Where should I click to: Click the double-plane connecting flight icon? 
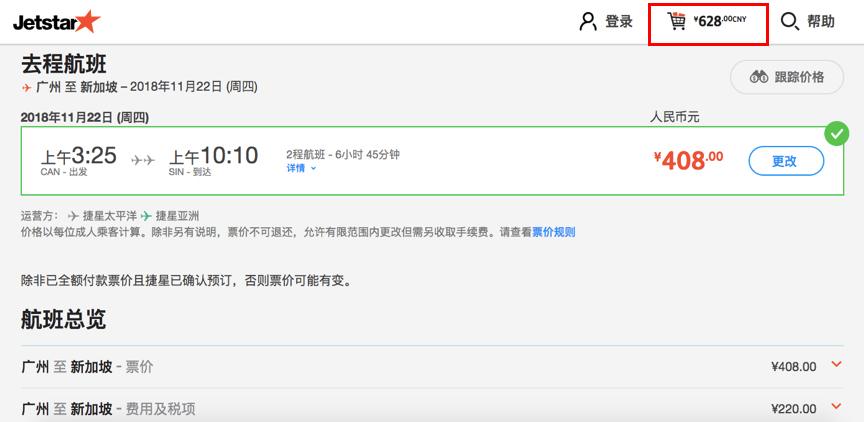143,160
